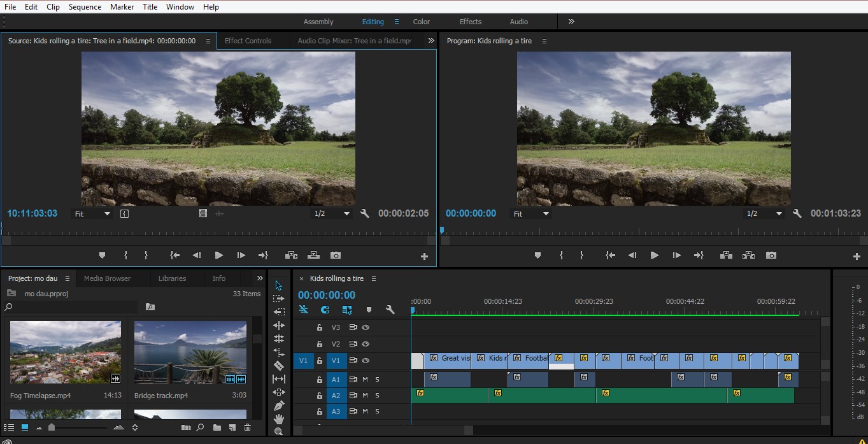
Task: Solo audio track A2
Action: (x=377, y=396)
